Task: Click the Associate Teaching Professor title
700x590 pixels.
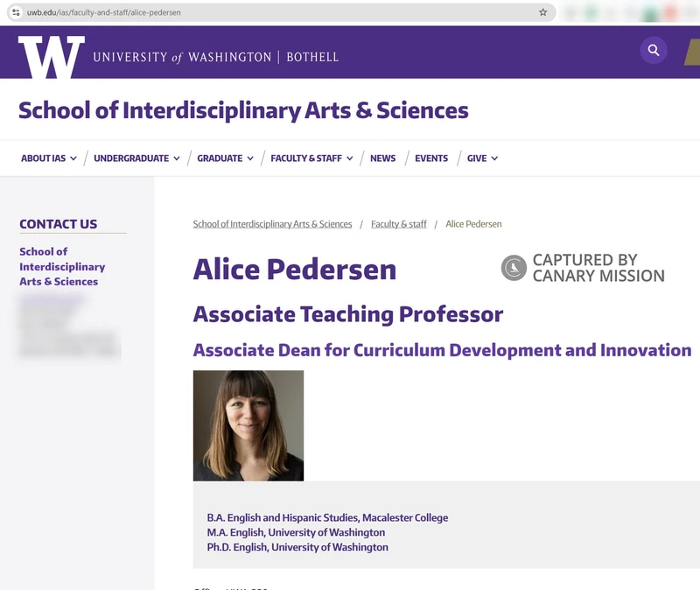Action: tap(347, 314)
